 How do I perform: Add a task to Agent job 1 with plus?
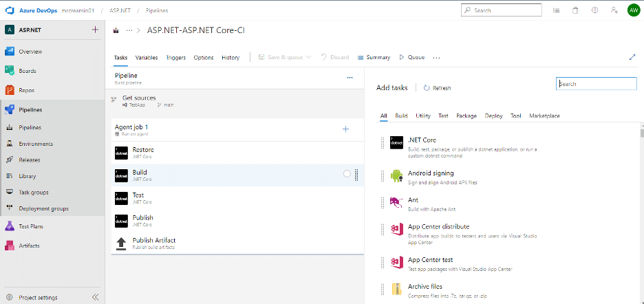click(x=346, y=129)
